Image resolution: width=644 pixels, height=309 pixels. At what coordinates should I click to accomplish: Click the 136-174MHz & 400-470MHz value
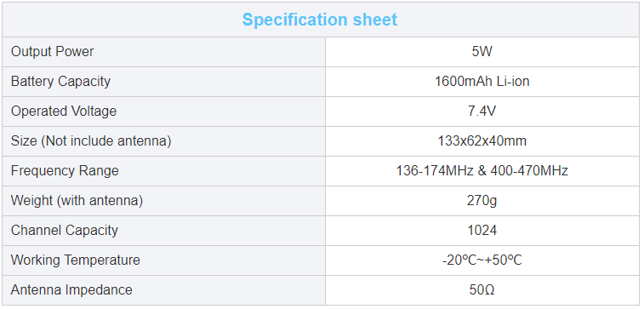482,171
